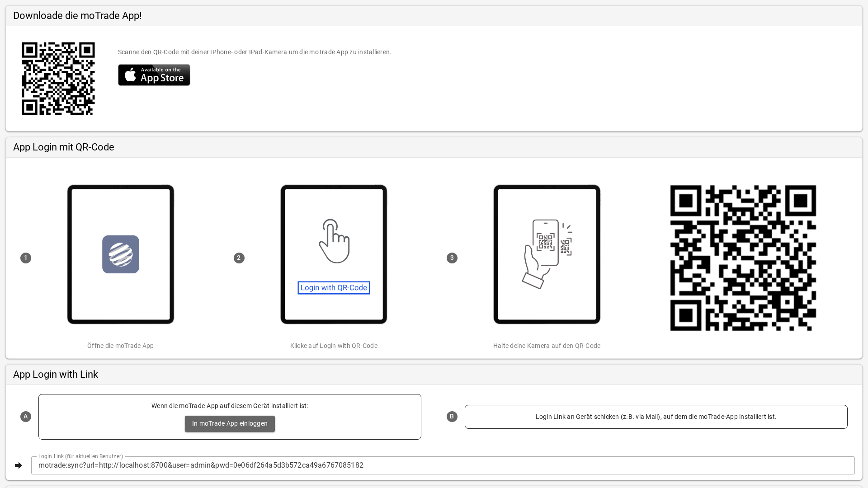The width and height of the screenshot is (868, 488).
Task: Click the moTrade app icon on tablet
Action: pyautogui.click(x=121, y=254)
